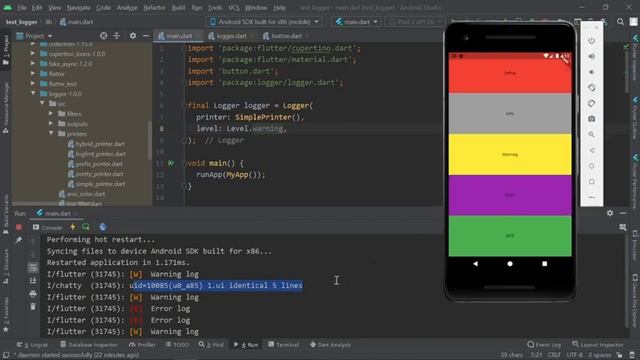Open the Refactor menu
This screenshot has height=360, width=640.
(154, 8)
